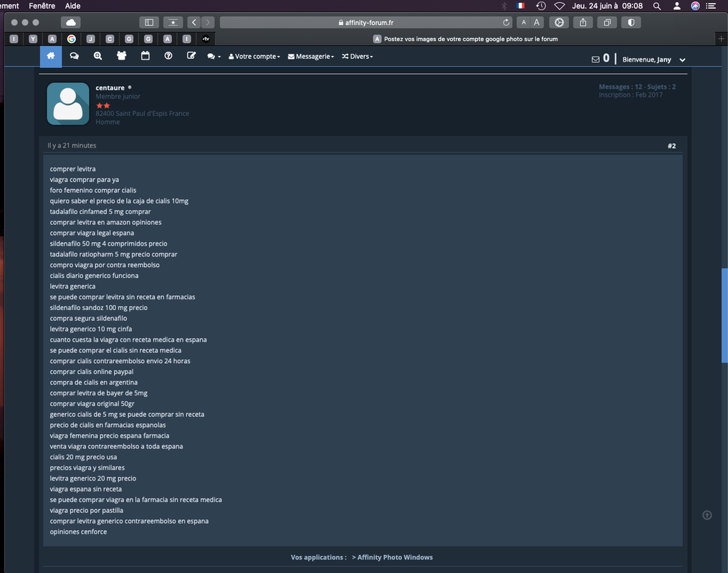Open the forum search magnifier icon

(x=98, y=56)
